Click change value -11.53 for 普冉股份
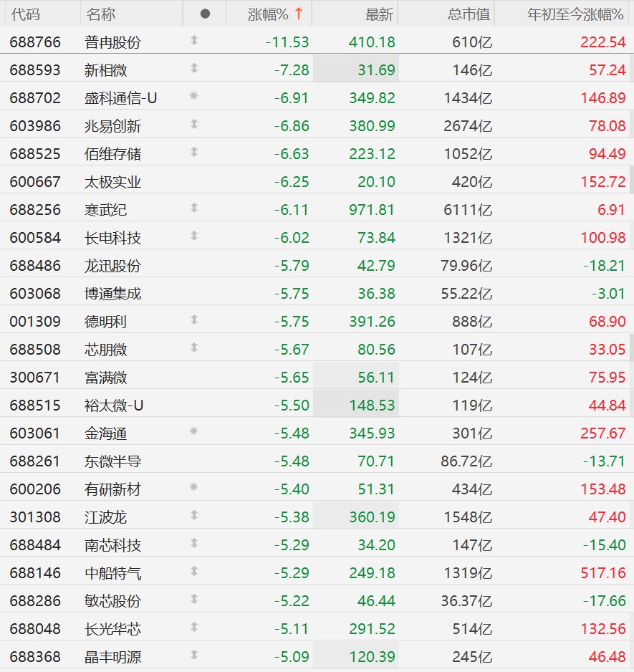The width and height of the screenshot is (634, 672). [287, 42]
